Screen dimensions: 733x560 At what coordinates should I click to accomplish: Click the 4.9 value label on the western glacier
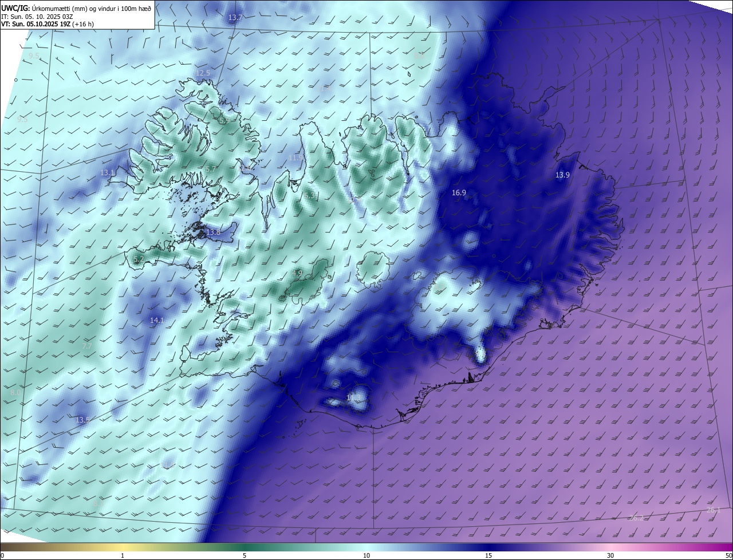pos(297,273)
